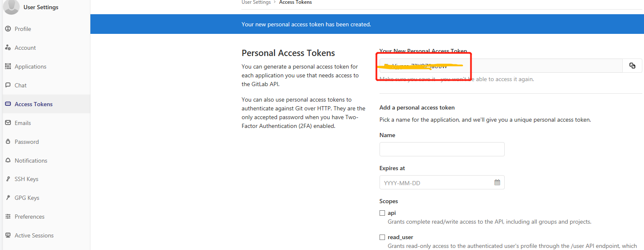Click the Access Tokens breadcrumb link
644x250 pixels.
point(295,2)
